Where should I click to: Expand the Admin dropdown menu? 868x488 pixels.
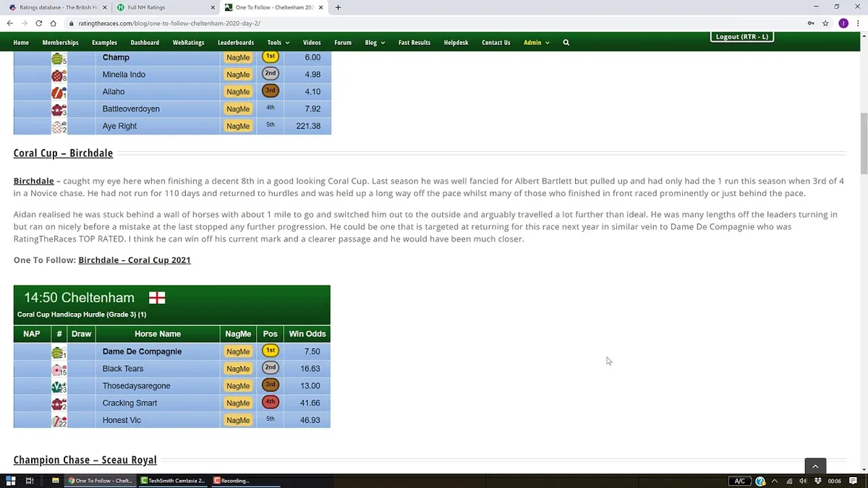537,43
